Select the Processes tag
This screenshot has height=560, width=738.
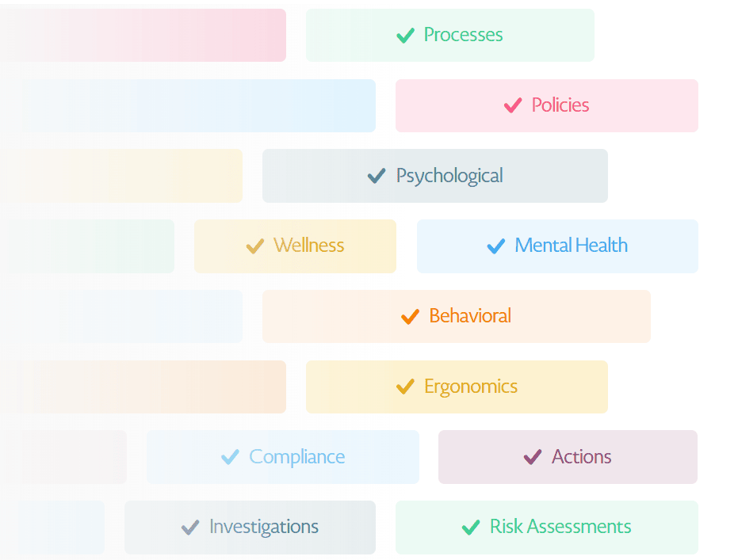(463, 35)
